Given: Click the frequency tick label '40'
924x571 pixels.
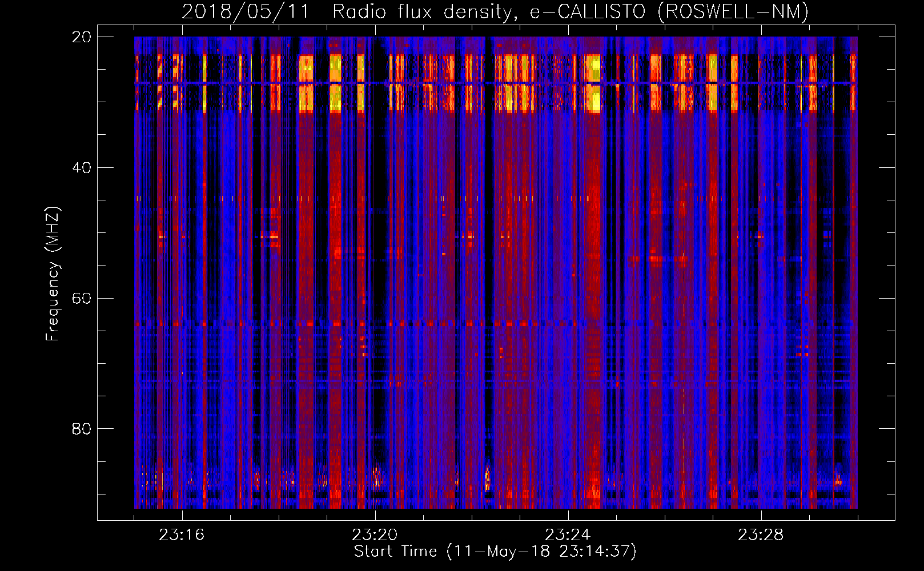Looking at the screenshot, I should coord(81,168).
